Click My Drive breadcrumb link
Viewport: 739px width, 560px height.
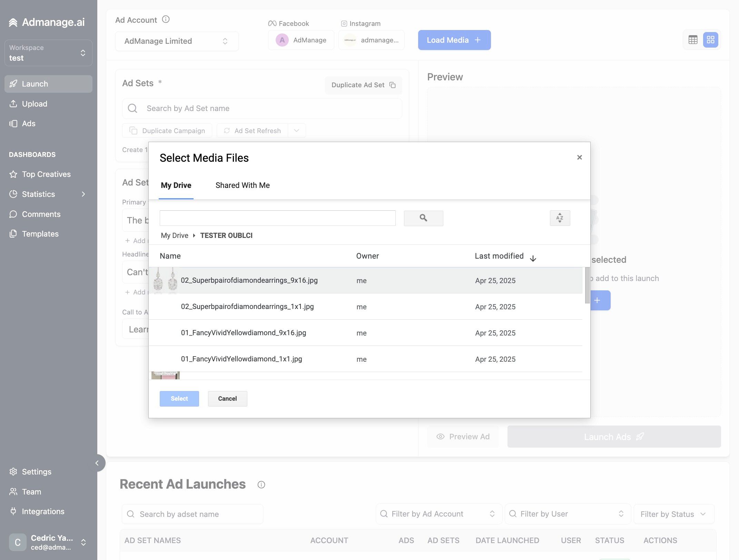click(175, 236)
